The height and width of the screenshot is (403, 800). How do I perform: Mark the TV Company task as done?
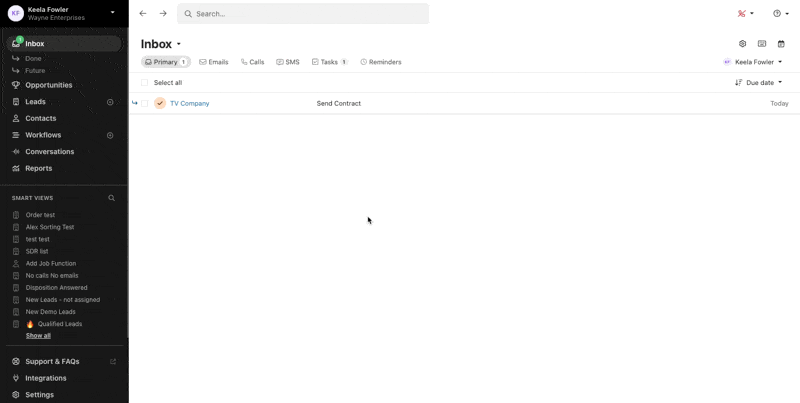click(x=160, y=104)
